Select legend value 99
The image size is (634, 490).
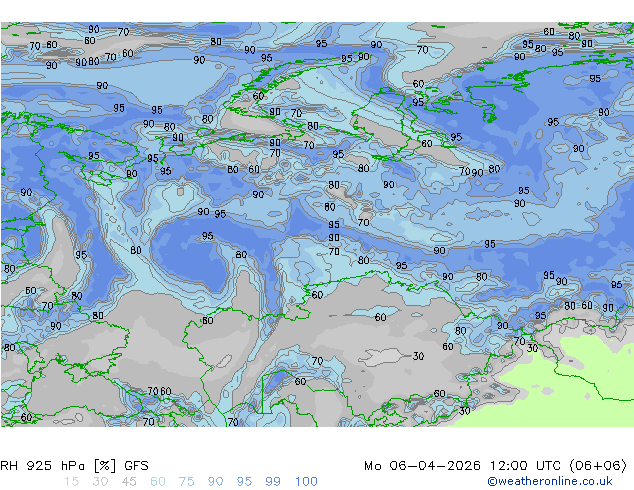tap(273, 482)
